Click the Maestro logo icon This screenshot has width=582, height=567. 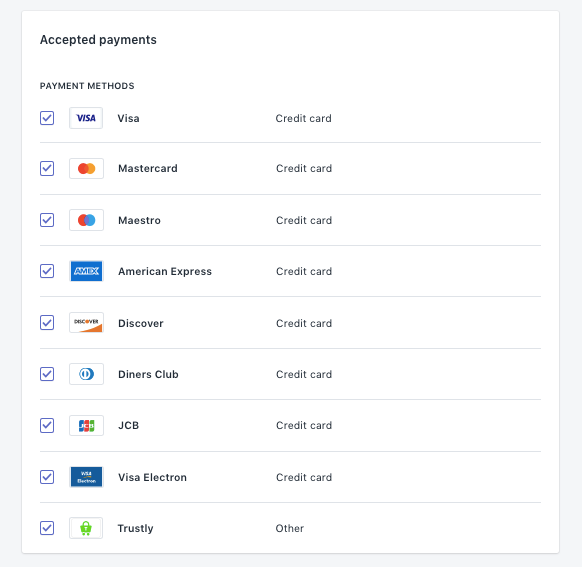click(86, 220)
